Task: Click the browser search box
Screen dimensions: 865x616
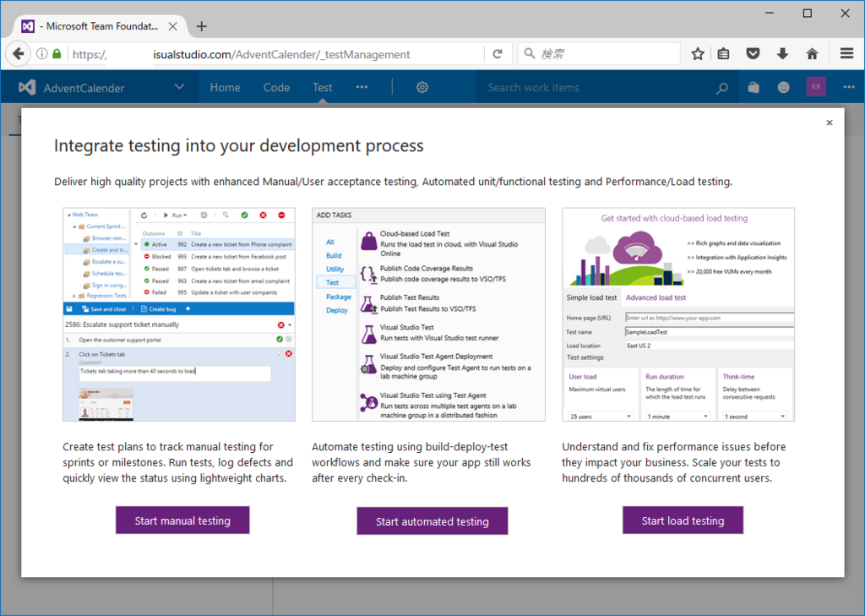Action: tap(599, 53)
